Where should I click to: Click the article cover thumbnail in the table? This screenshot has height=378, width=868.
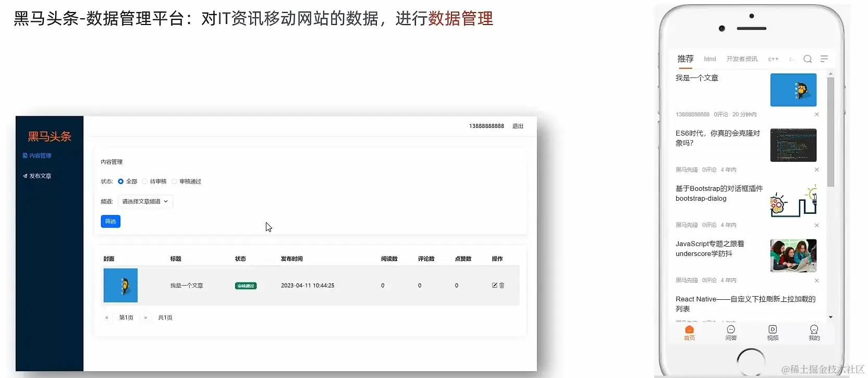120,285
